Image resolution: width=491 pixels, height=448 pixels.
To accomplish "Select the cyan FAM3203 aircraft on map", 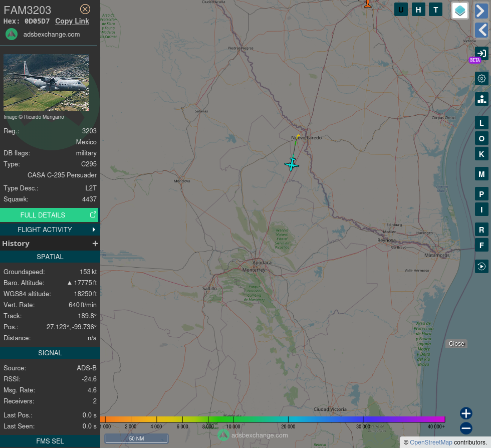I will [x=292, y=164].
